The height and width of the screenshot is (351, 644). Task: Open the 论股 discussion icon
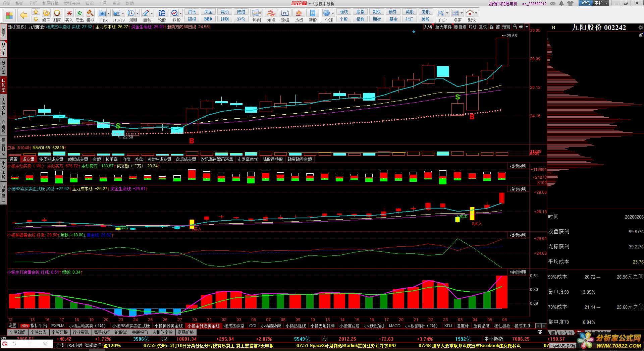tap(162, 13)
